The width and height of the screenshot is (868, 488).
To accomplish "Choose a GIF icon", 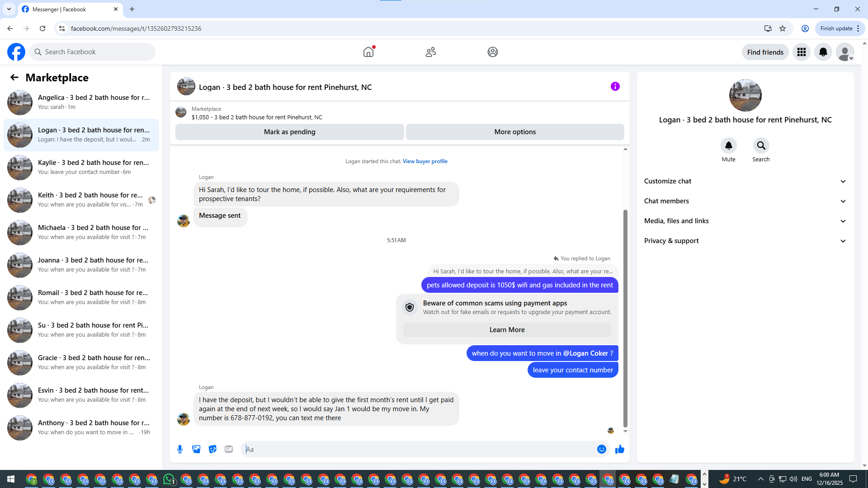I will 229,449.
